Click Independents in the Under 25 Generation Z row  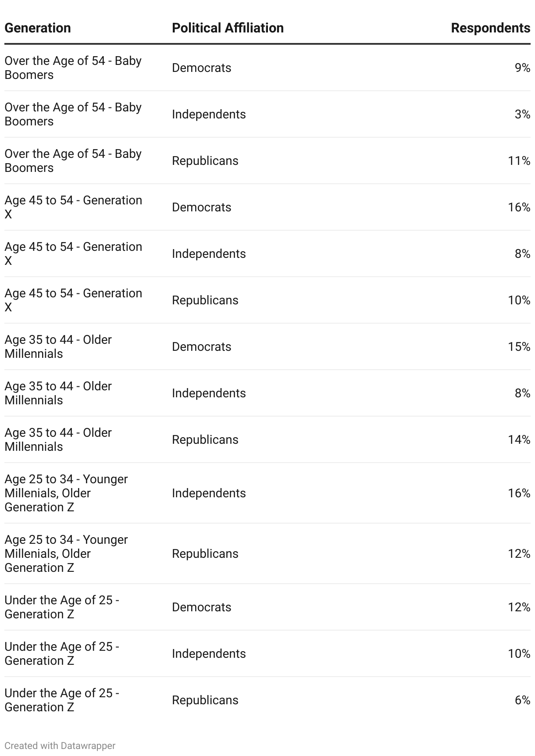(x=209, y=654)
